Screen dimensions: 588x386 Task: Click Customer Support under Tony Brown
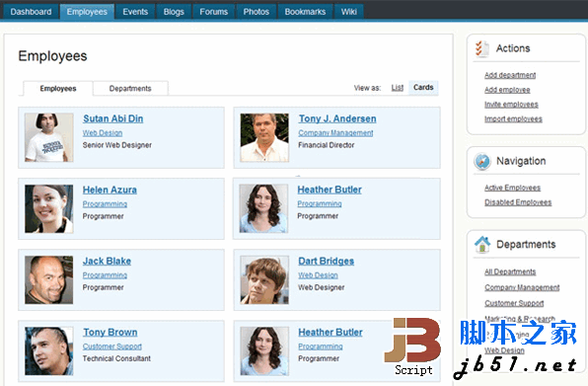point(112,347)
